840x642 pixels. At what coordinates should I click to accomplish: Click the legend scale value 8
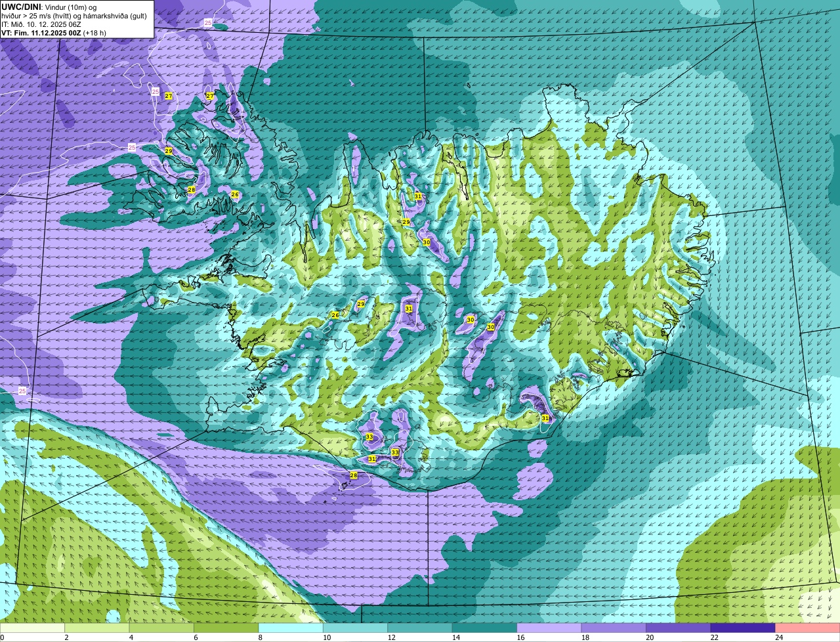tap(259, 637)
